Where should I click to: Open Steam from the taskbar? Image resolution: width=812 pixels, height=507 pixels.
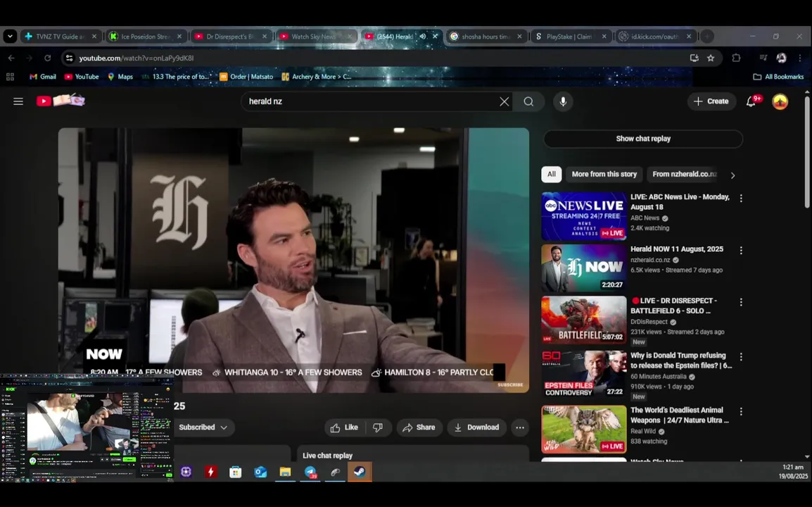pos(360,472)
